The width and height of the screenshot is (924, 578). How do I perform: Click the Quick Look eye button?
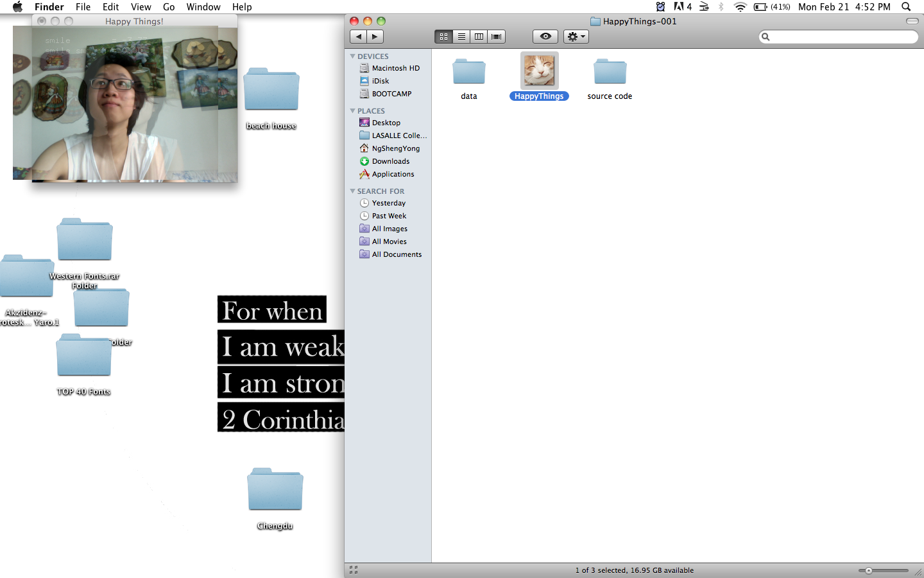coord(545,37)
